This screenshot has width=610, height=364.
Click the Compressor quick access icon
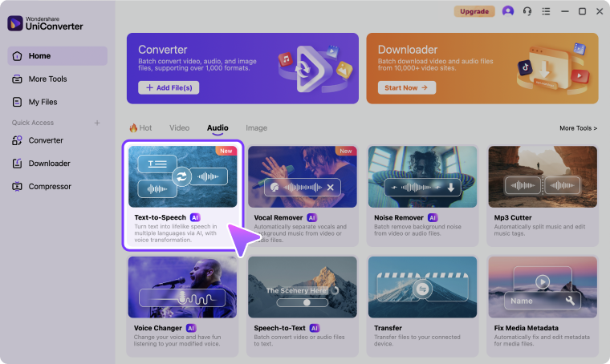pyautogui.click(x=17, y=186)
